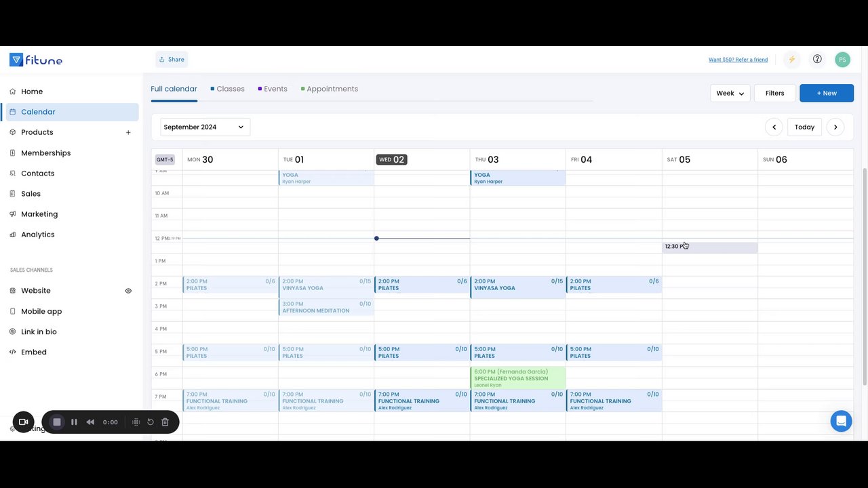Go to Products in sidebar
The width and height of the screenshot is (868, 488).
[37, 132]
